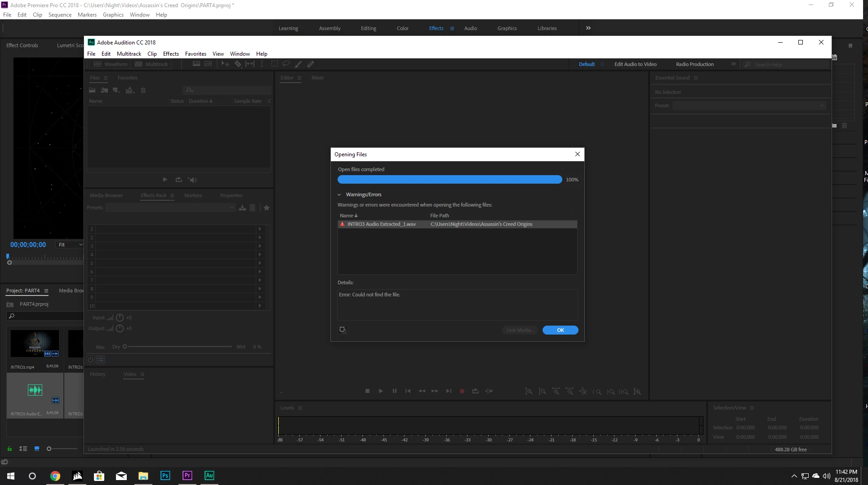The height and width of the screenshot is (485, 868).
Task: Click the red Record button
Action: coord(462,391)
